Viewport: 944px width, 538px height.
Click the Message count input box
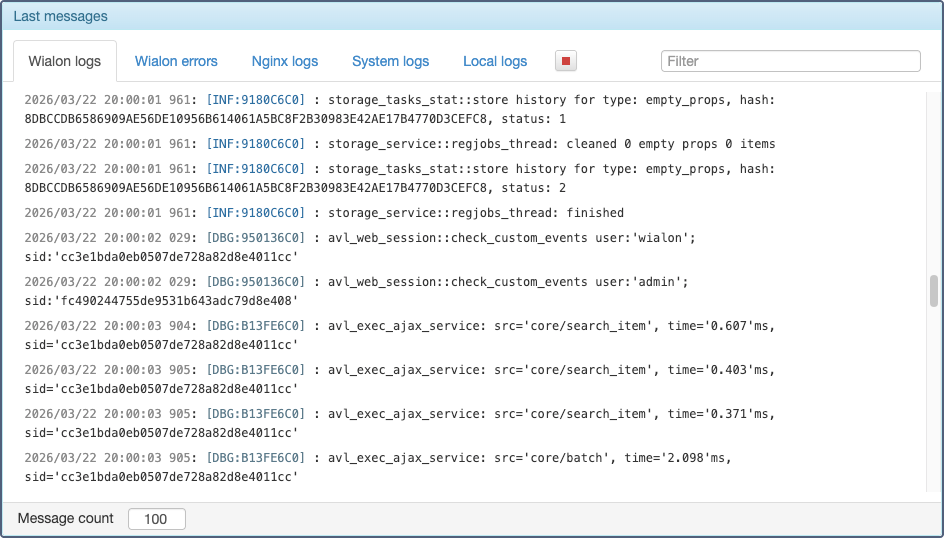click(157, 519)
